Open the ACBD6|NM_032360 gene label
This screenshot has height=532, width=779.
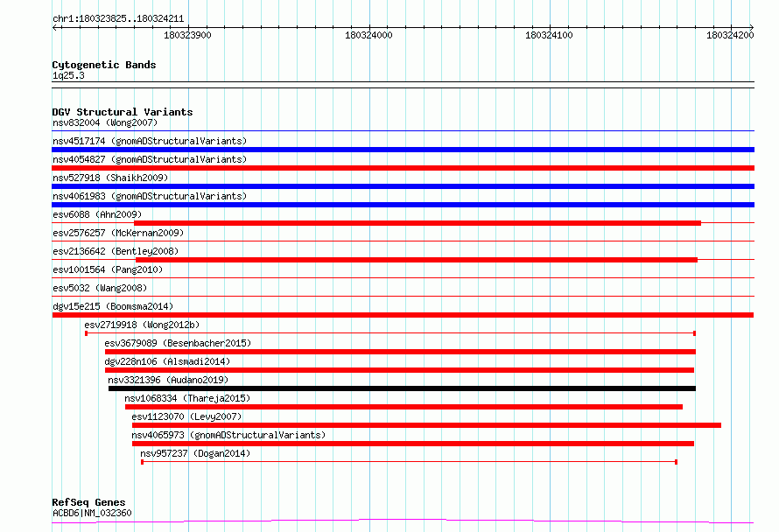[x=92, y=513]
